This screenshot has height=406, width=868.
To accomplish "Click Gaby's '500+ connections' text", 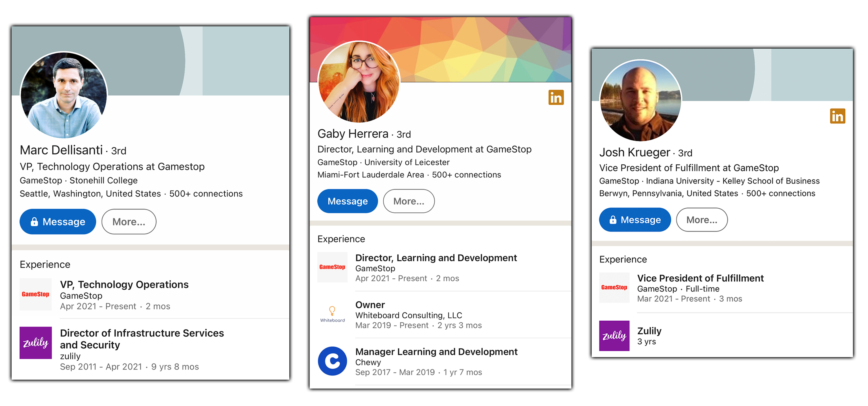I will coord(466,174).
